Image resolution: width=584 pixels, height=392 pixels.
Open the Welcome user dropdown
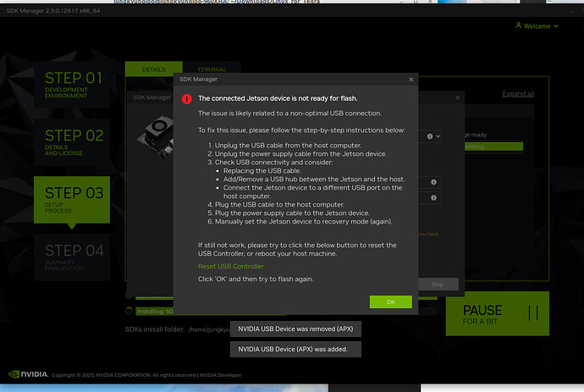(537, 25)
